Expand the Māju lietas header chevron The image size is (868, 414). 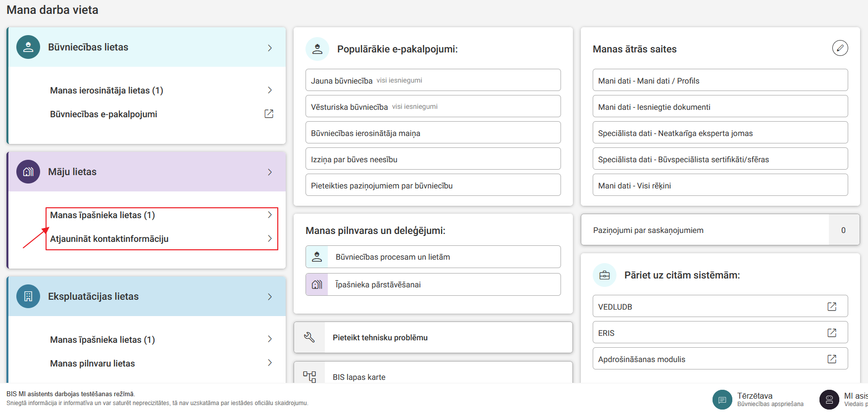pyautogui.click(x=270, y=172)
